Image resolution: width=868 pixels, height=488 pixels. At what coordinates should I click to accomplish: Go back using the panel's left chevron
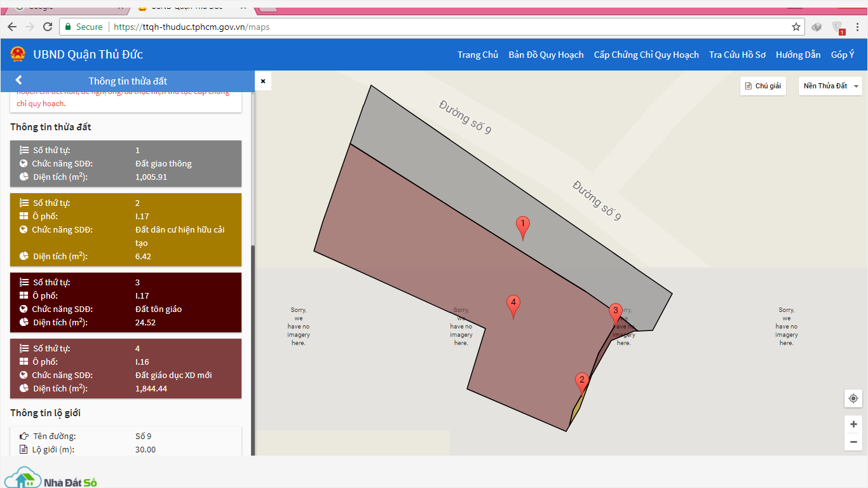(18, 80)
